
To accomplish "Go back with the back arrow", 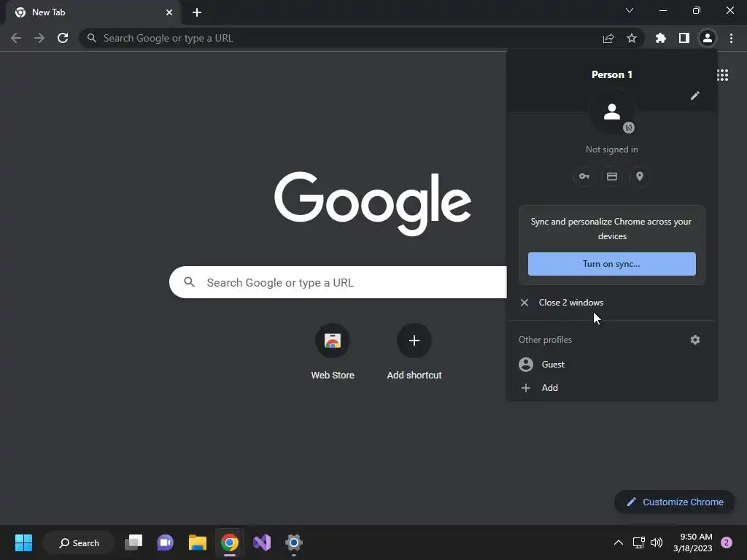I will 16,38.
